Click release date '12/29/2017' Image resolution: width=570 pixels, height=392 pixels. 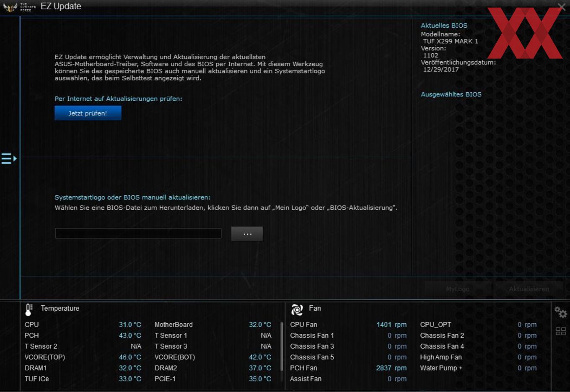click(441, 70)
